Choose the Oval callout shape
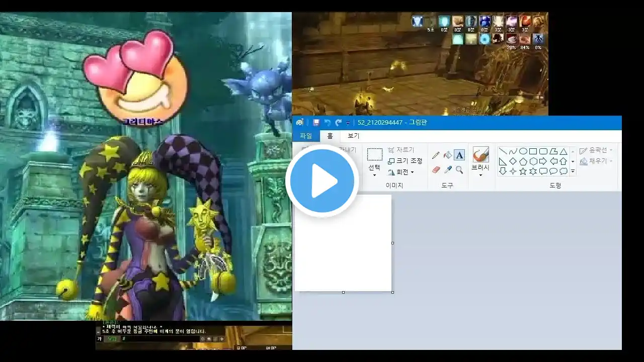This screenshot has width=644, height=362. click(x=553, y=171)
